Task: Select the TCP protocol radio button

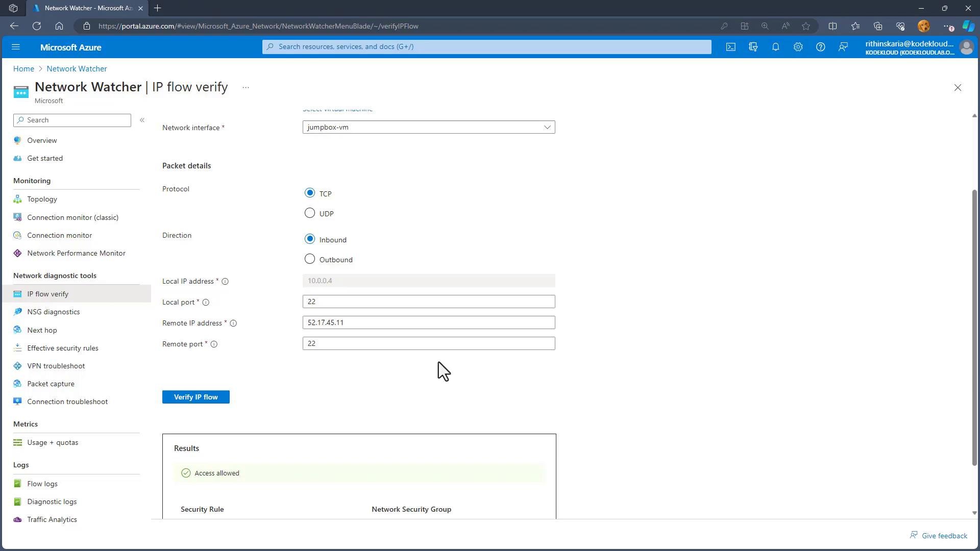Action: 310,193
